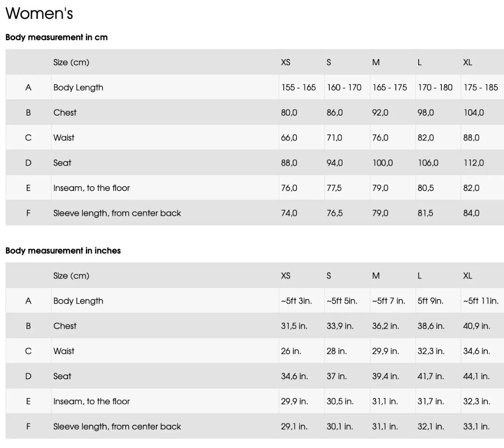
Task: Select the 'Body measurement in cm' title
Action: point(56,37)
